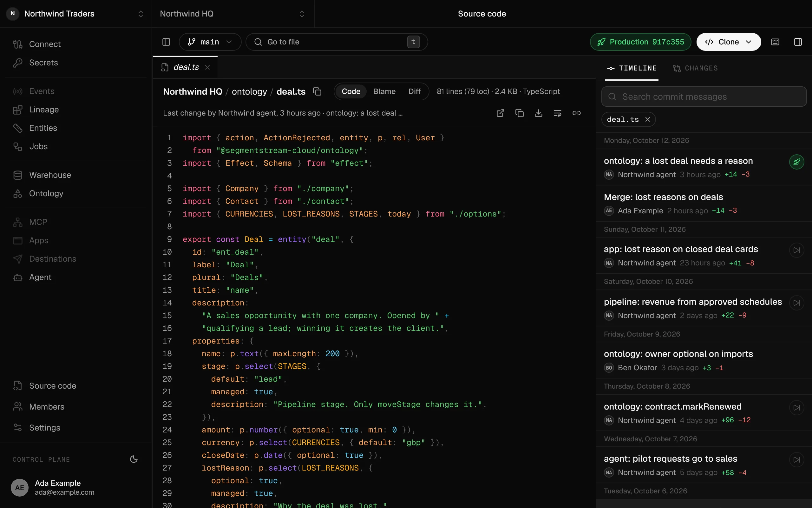The height and width of the screenshot is (508, 812).
Task: Open Members page
Action: 76,406
